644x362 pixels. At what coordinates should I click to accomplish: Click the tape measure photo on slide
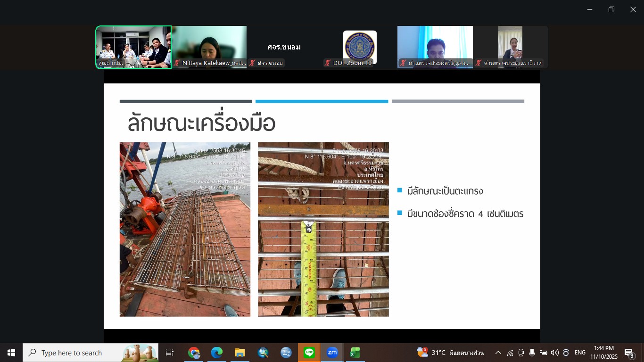(x=323, y=229)
